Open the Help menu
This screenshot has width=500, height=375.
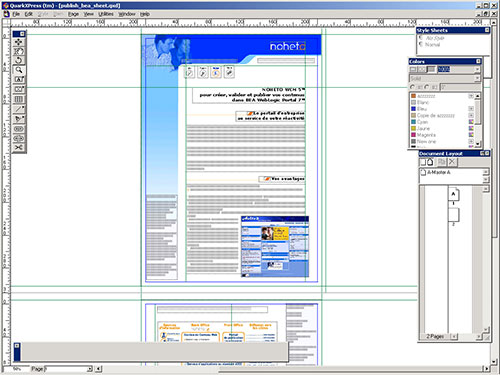pos(144,14)
